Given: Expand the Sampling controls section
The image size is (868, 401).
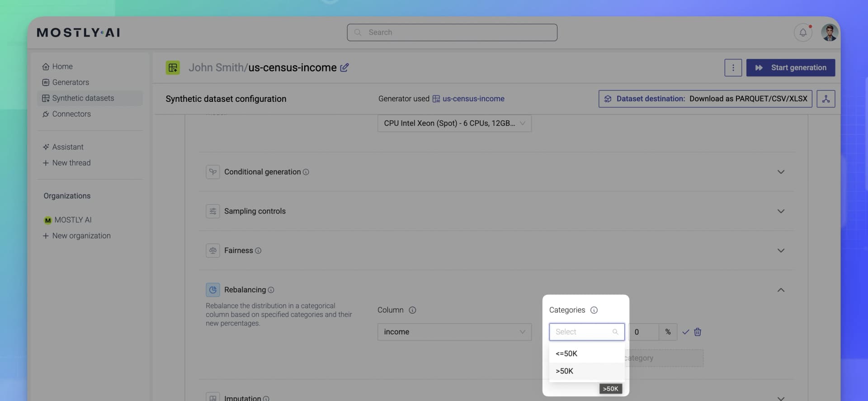Looking at the screenshot, I should pos(780,211).
